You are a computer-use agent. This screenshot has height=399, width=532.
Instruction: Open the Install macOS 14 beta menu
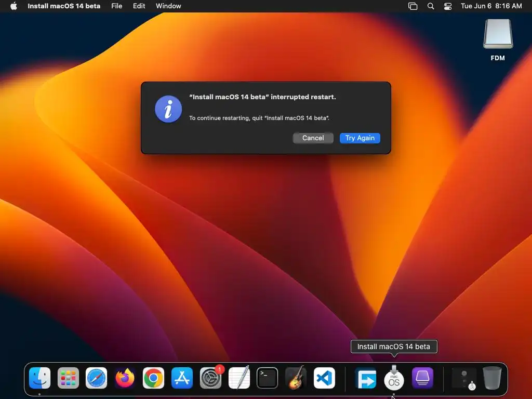(x=64, y=6)
